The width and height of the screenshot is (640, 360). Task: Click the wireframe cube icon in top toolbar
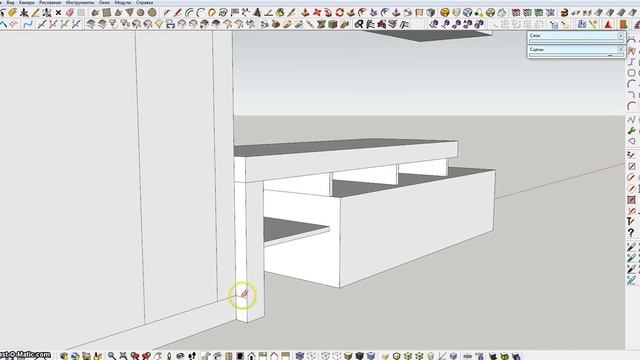[x=468, y=13]
